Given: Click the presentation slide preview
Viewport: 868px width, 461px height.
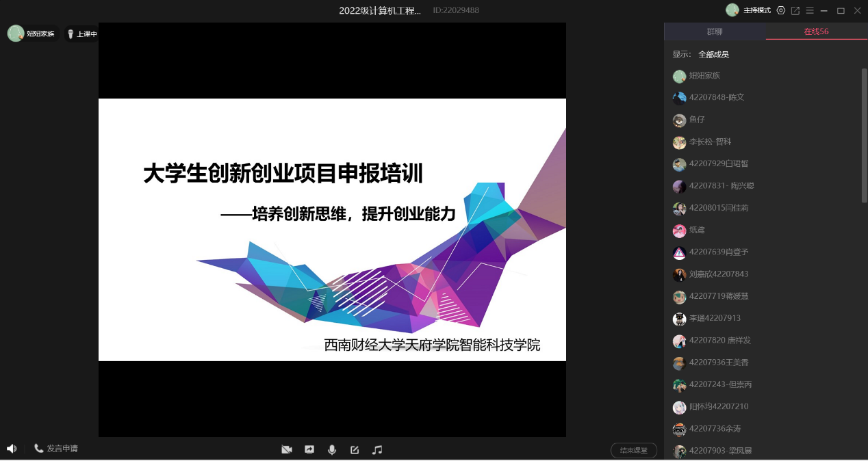Looking at the screenshot, I should pyautogui.click(x=332, y=230).
